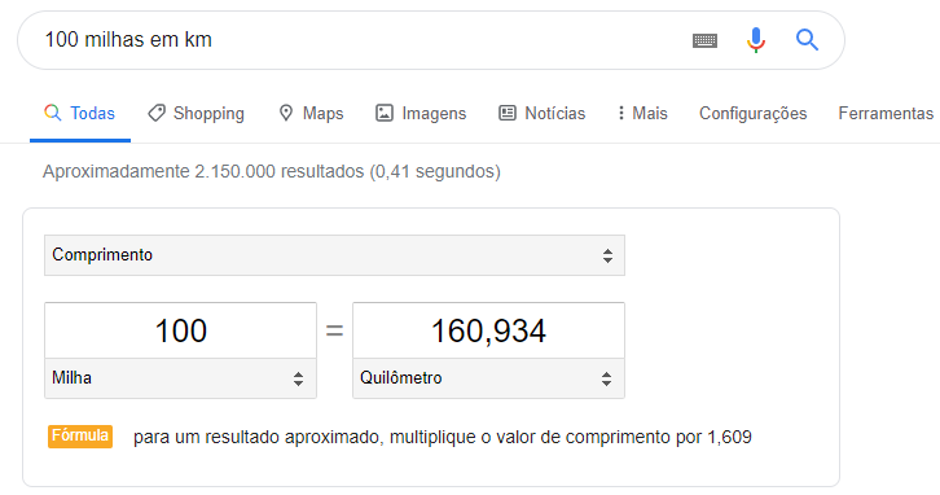Switch to the Todas results tab
The height and width of the screenshot is (495, 940).
tap(92, 113)
